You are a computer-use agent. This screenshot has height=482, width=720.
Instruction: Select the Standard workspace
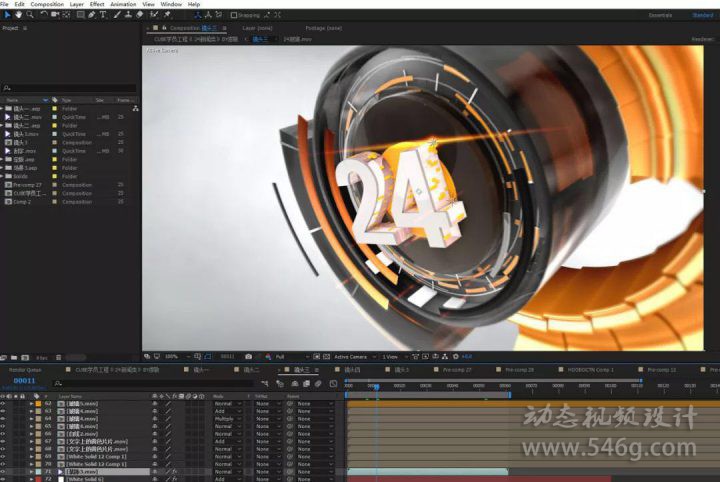(702, 15)
